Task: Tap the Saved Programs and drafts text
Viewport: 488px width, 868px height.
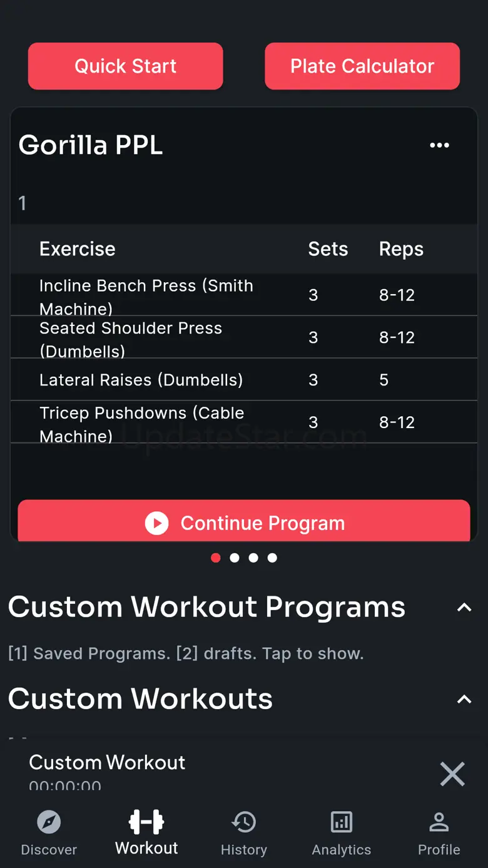Action: (x=186, y=653)
